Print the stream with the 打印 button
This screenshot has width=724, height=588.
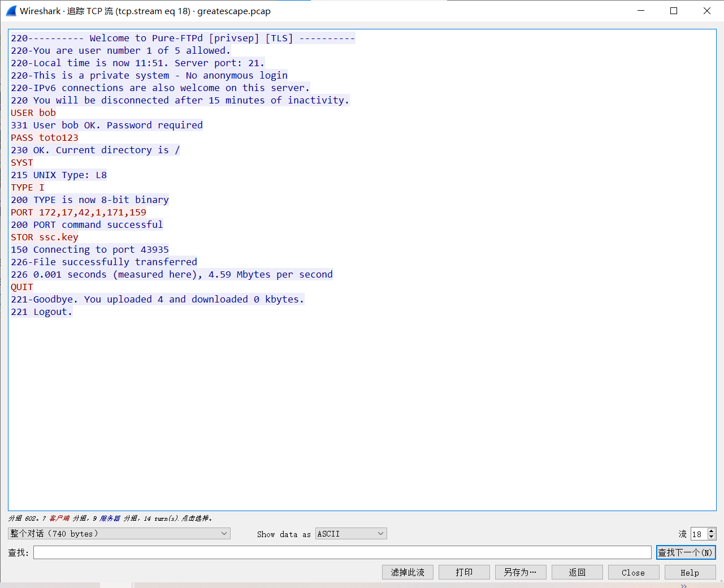[x=464, y=572]
